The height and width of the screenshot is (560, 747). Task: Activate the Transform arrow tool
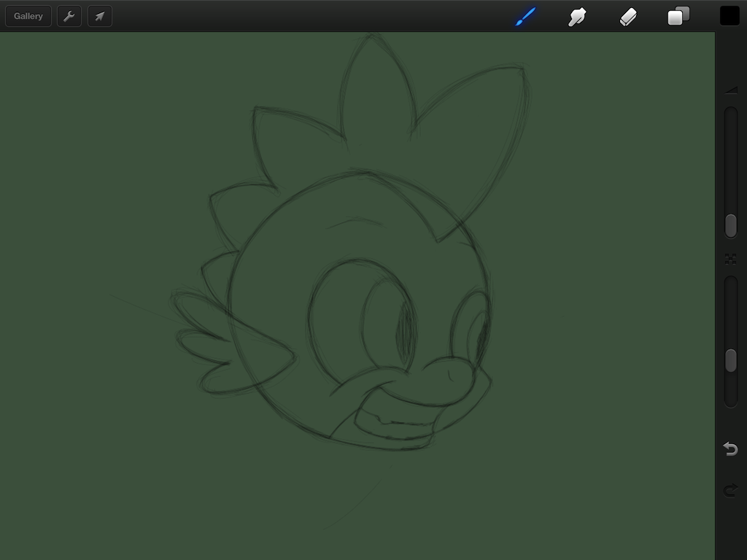point(100,16)
